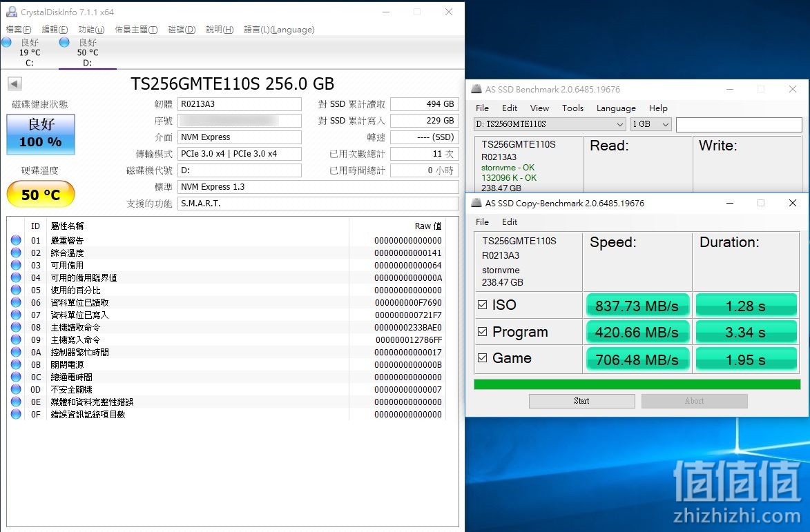Click the 支援的功能 field showing S.M.A.R.T.

318,204
